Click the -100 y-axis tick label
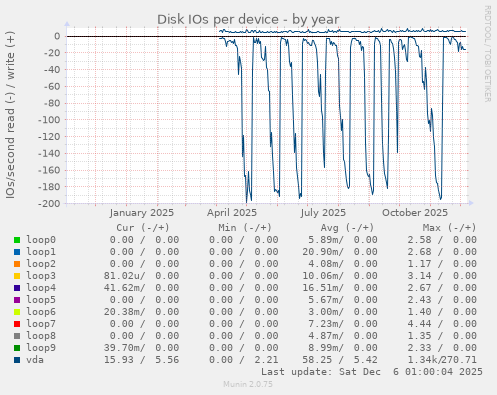This screenshot has height=395, width=497. pos(49,120)
